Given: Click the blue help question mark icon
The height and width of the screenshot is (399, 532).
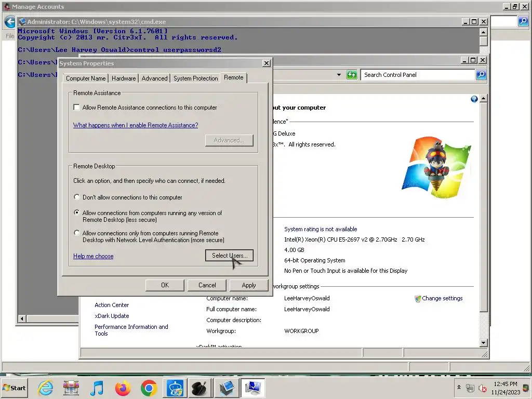Looking at the screenshot, I should tap(474, 99).
